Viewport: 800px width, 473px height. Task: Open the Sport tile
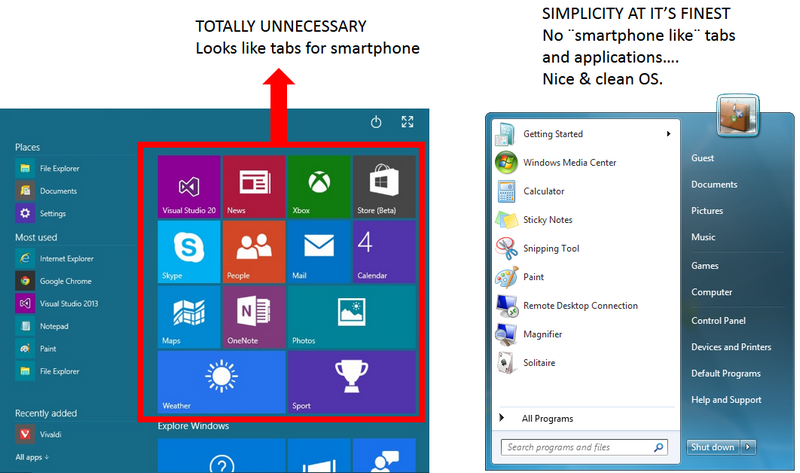(352, 382)
